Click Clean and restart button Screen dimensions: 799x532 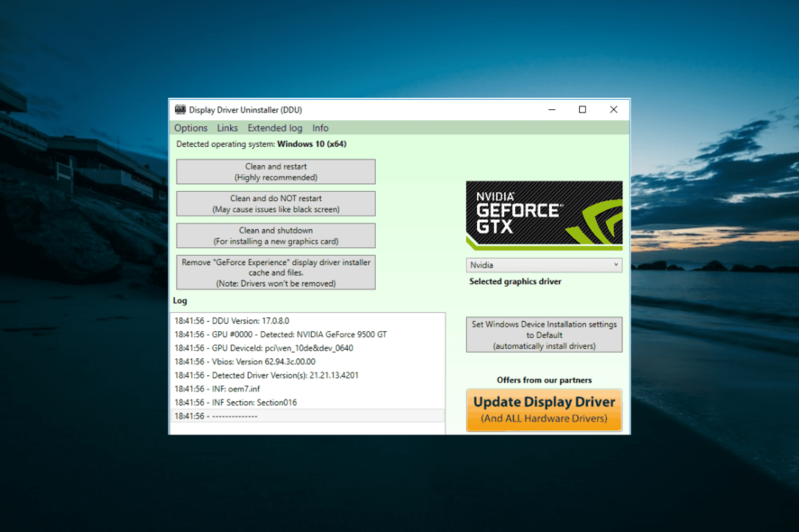pos(276,171)
